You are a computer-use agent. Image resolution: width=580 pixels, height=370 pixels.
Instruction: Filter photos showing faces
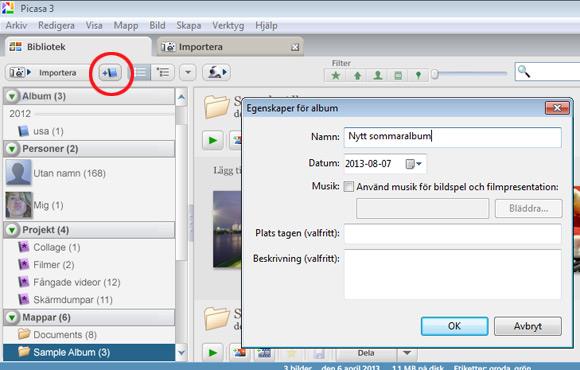pyautogui.click(x=378, y=75)
